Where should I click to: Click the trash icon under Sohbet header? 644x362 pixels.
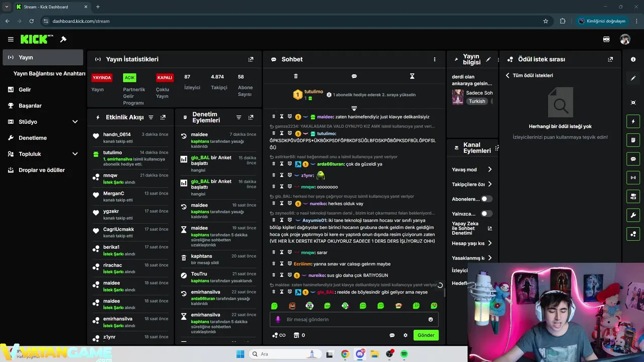296,76
